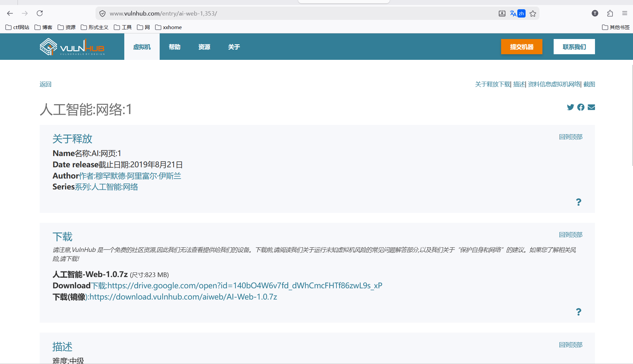The height and width of the screenshot is (364, 633).
Task: Jump to 截图 anchor link
Action: (589, 84)
